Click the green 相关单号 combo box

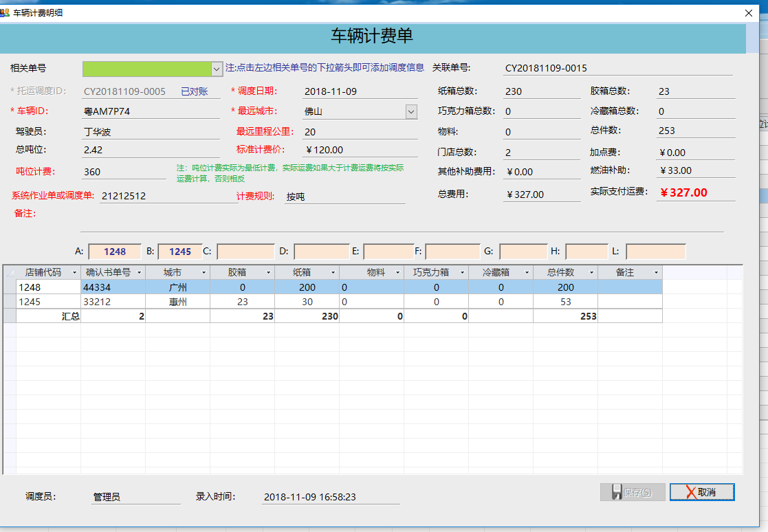(x=153, y=69)
